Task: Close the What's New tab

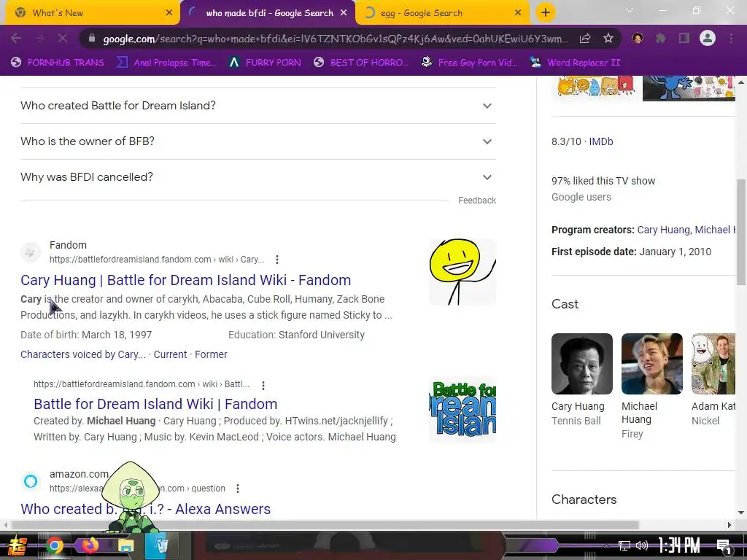Action: [169, 13]
